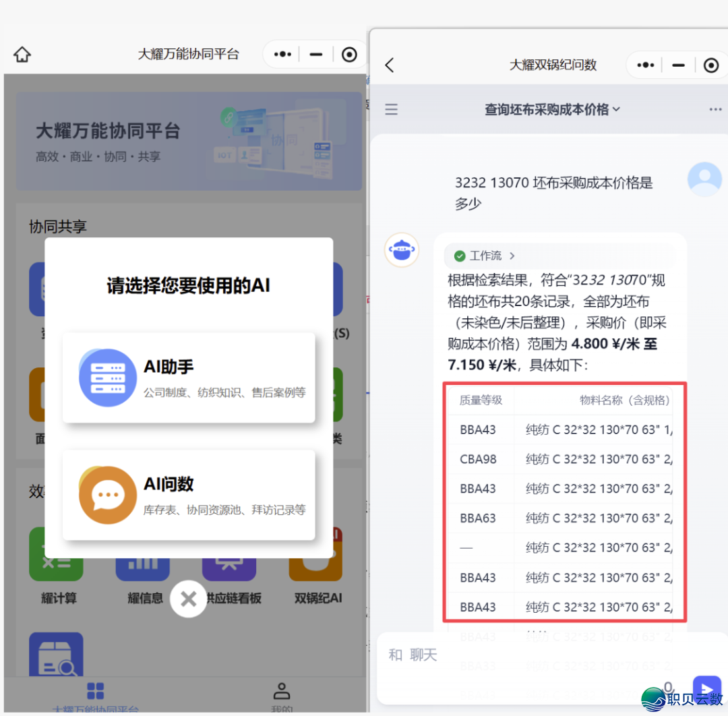Click the 协同共享 section heading
This screenshot has height=716, width=728.
tap(57, 227)
